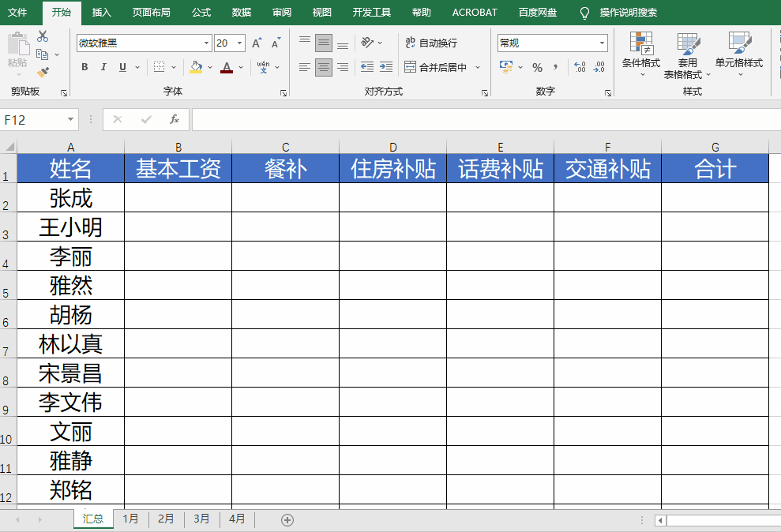Decrease font size with small A icon

click(x=276, y=43)
